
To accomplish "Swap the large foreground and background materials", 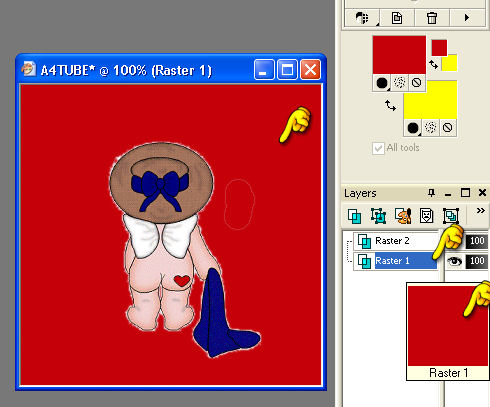I will point(390,106).
